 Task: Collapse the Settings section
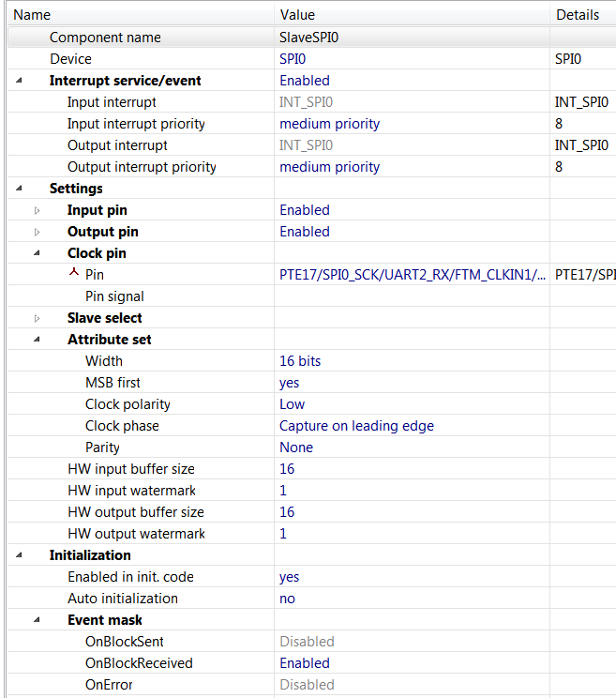[x=20, y=189]
